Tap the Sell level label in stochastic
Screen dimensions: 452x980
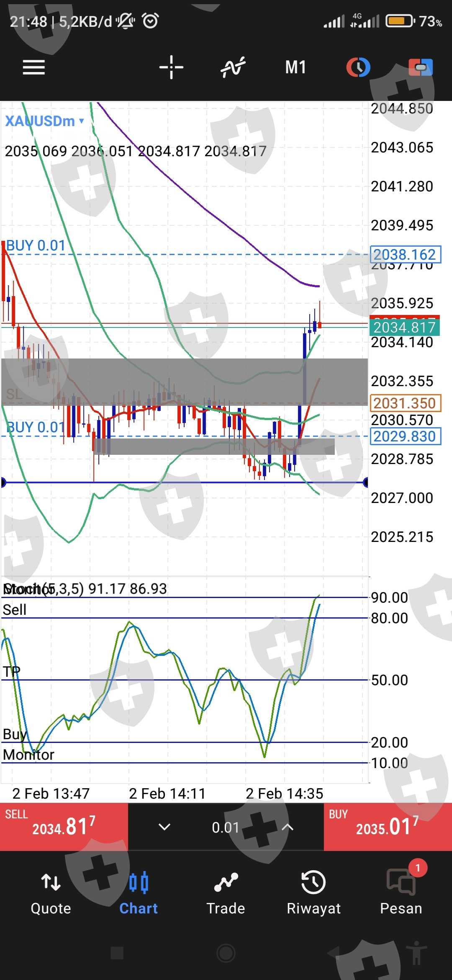point(15,610)
